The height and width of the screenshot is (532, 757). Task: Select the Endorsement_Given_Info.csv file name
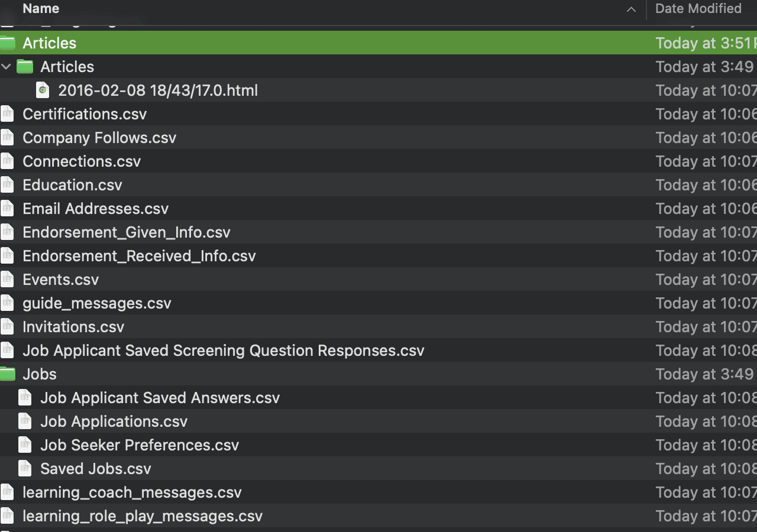pos(127,232)
